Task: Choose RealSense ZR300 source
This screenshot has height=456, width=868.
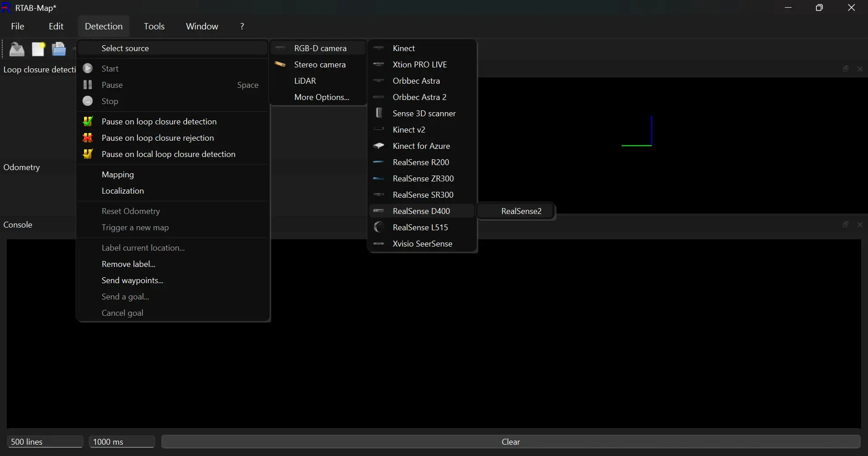Action: pyautogui.click(x=422, y=179)
